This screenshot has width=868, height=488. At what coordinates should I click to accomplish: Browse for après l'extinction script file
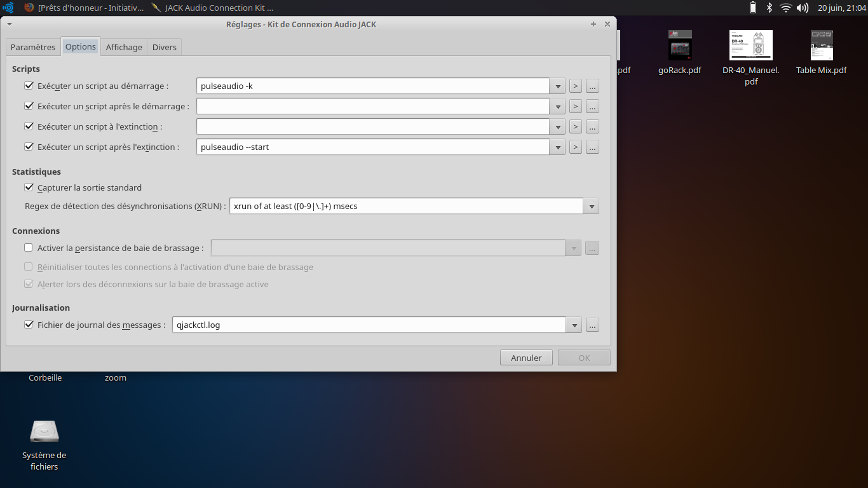tap(592, 147)
